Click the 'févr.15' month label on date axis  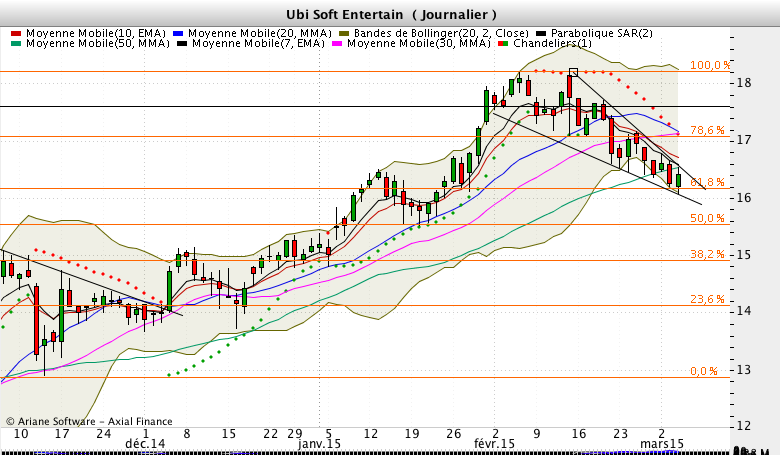494,444
